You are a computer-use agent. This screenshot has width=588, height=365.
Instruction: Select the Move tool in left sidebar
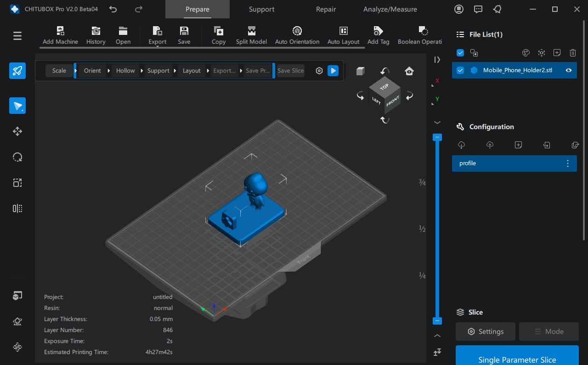[17, 132]
